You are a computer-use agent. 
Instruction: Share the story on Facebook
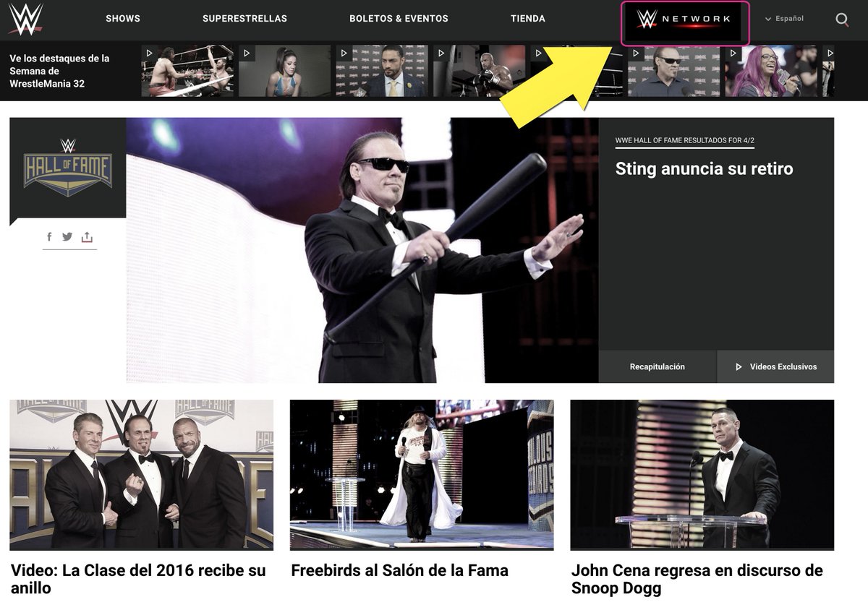pyautogui.click(x=49, y=237)
